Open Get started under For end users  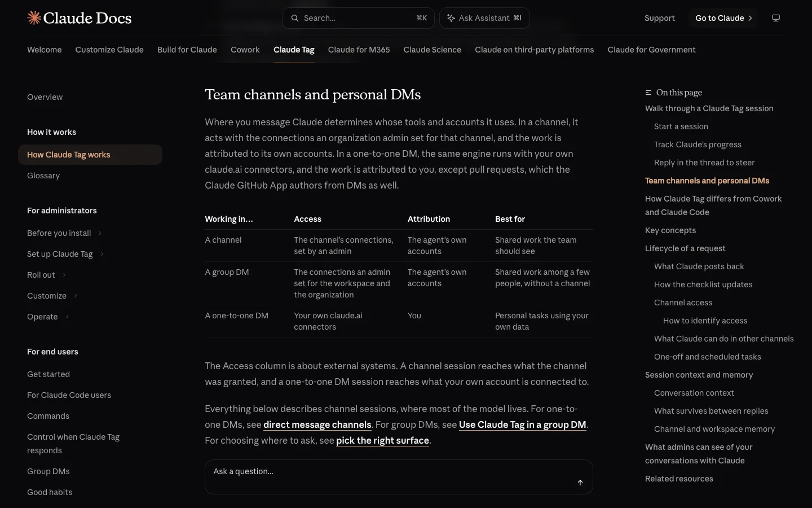click(x=48, y=374)
